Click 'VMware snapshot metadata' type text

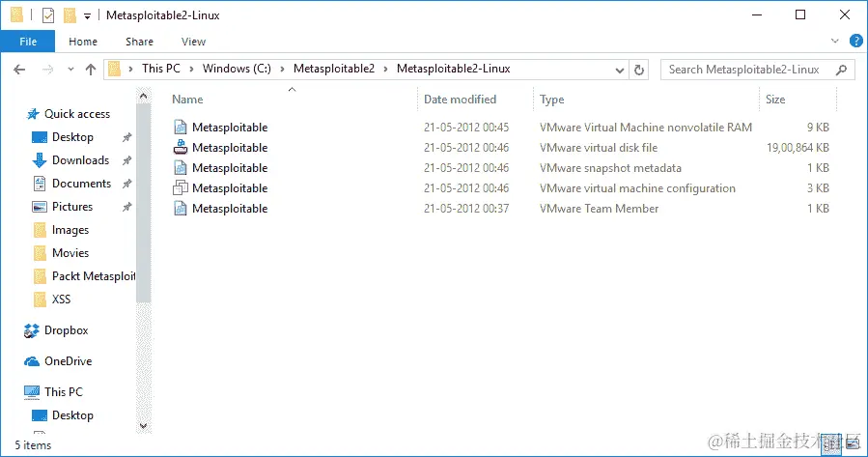tap(610, 168)
